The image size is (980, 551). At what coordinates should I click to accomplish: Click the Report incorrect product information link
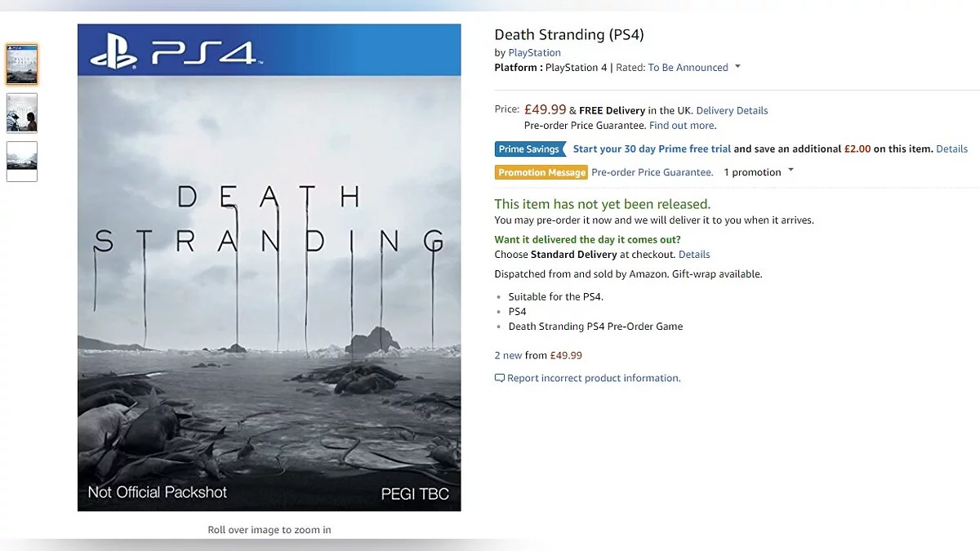[594, 379]
